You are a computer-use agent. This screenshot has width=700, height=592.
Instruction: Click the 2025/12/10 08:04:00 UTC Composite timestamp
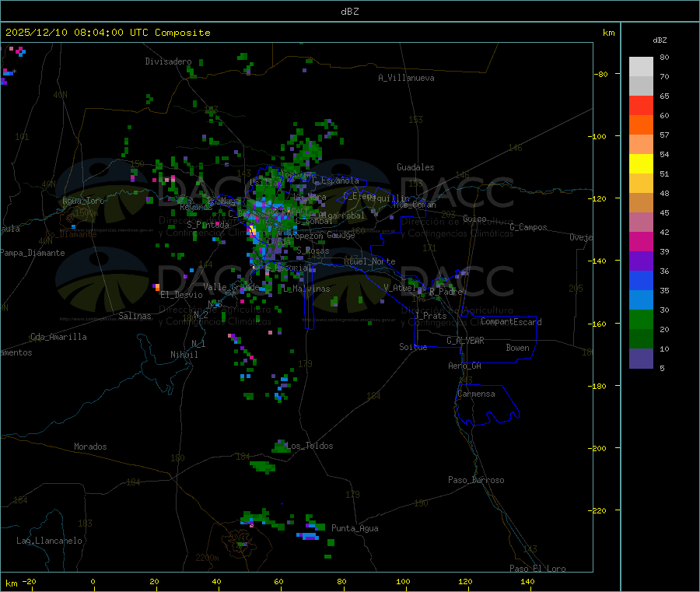tap(107, 33)
